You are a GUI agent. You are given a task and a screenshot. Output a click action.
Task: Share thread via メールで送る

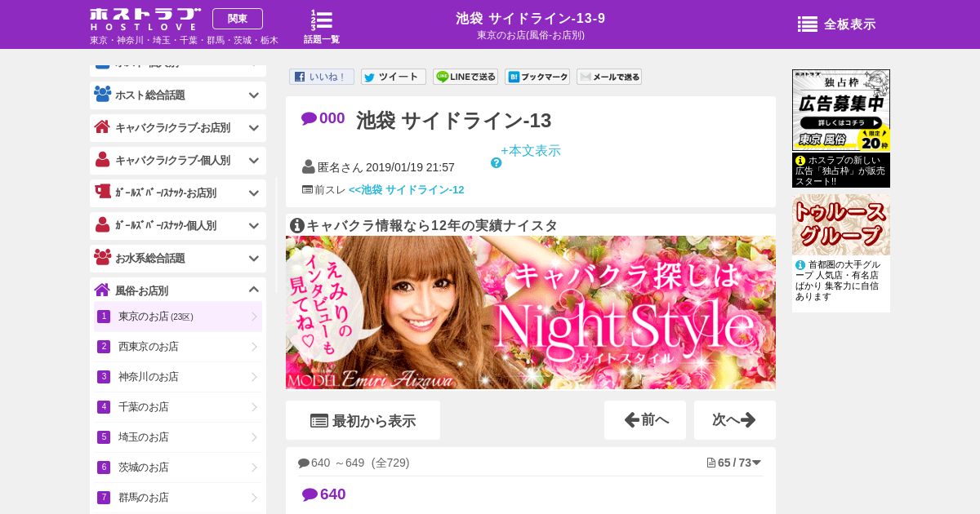point(609,77)
